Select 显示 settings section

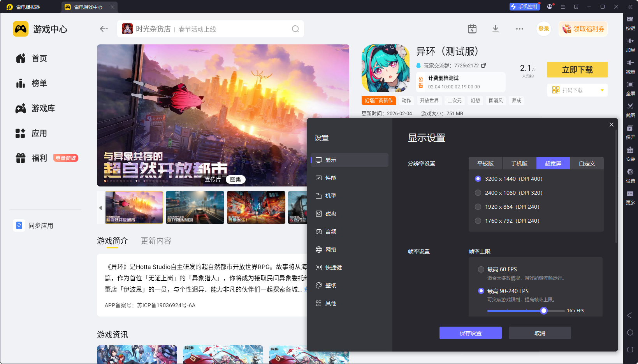click(x=350, y=160)
